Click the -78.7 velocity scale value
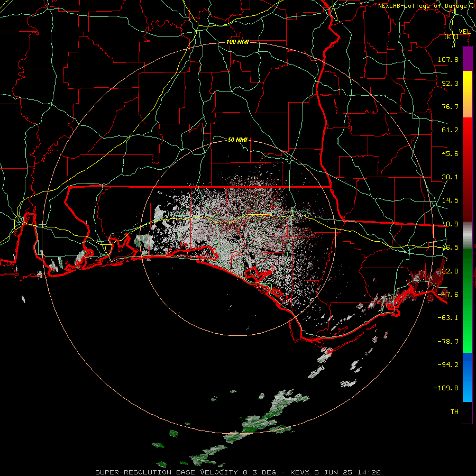This screenshot has width=476, height=476. pos(448,342)
